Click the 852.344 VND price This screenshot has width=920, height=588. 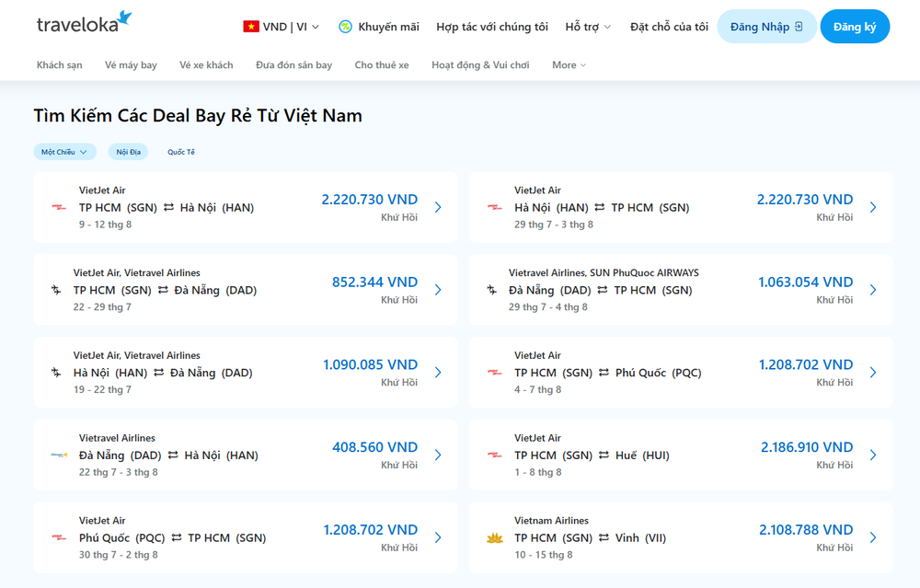coord(375,282)
